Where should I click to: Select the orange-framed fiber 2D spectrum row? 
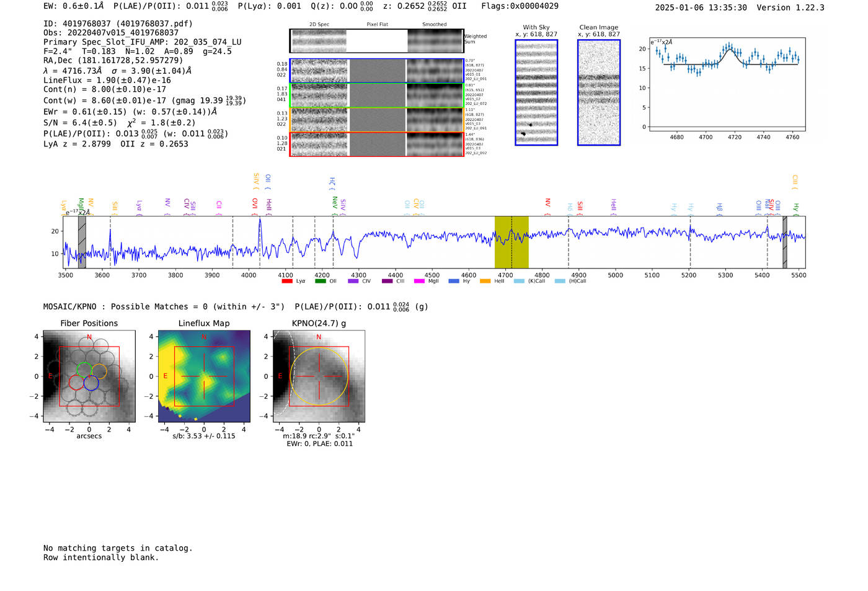coord(377,120)
